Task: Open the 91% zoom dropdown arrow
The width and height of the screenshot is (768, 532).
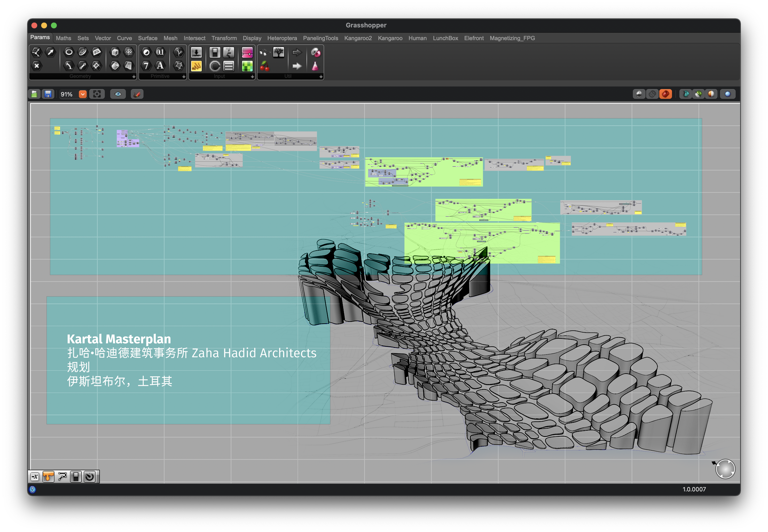Action: click(x=83, y=94)
